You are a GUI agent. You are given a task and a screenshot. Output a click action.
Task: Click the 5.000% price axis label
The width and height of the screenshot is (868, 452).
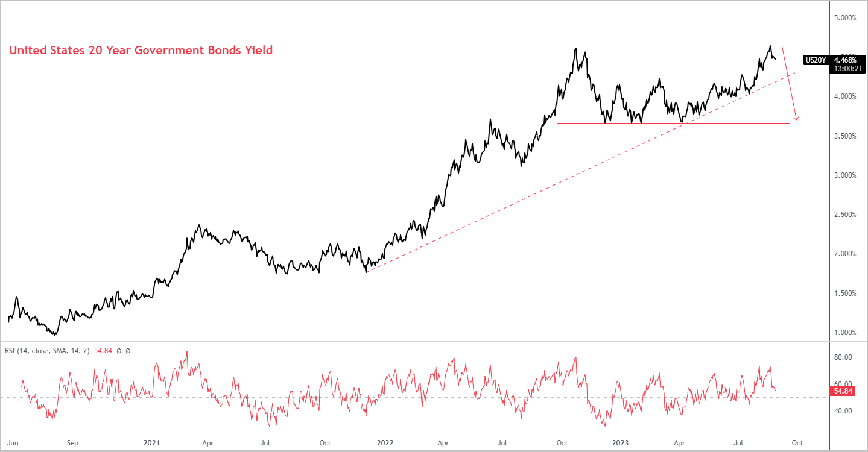pyautogui.click(x=844, y=18)
